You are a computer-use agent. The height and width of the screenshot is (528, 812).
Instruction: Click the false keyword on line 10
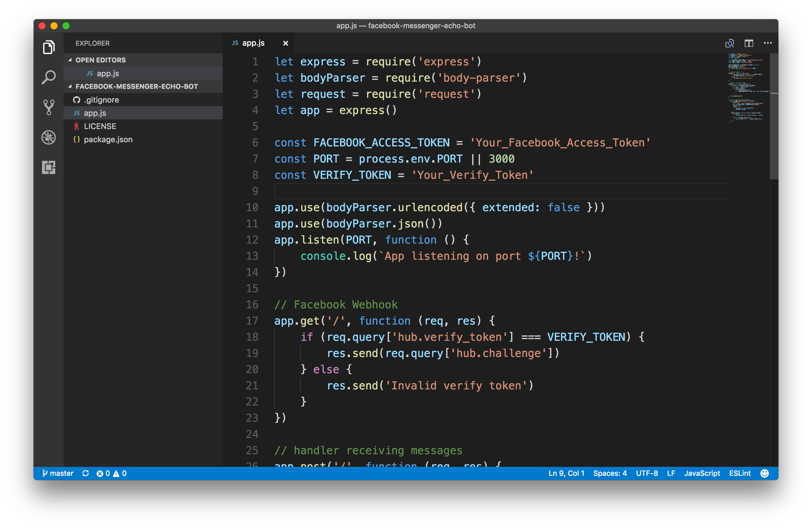[564, 207]
